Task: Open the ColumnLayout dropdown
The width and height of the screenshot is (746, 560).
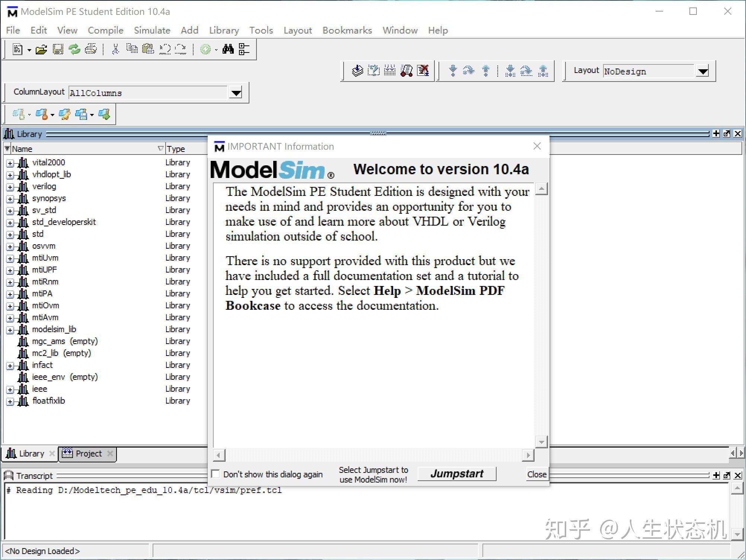Action: pos(236,92)
